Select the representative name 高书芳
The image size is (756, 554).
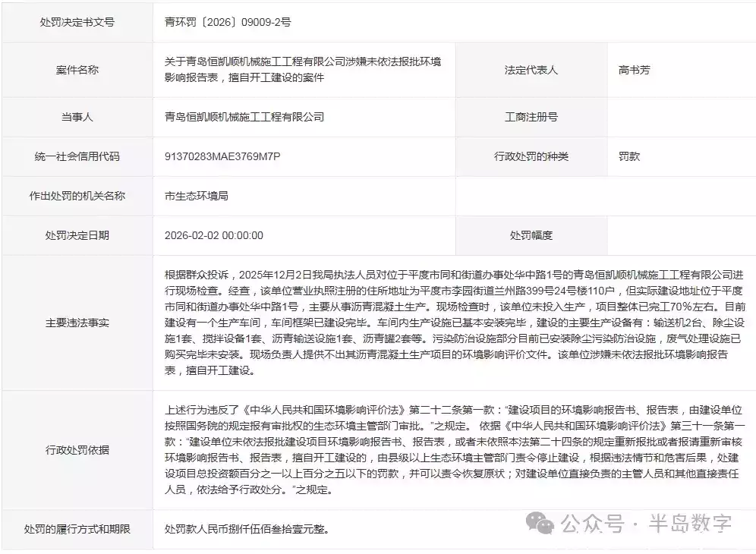pyautogui.click(x=634, y=70)
